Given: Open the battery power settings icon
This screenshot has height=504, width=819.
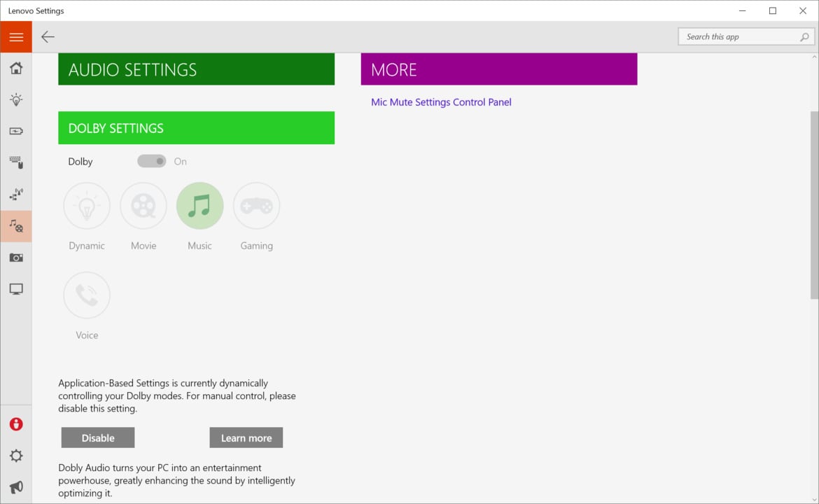Looking at the screenshot, I should [x=16, y=131].
